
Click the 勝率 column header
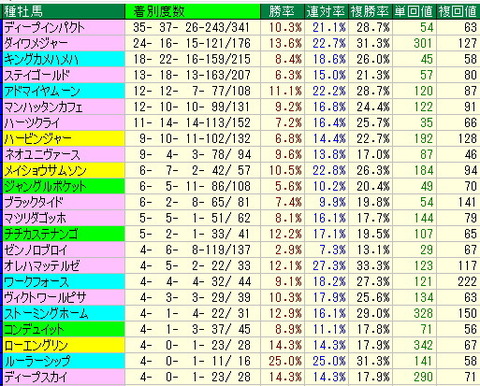282,12
